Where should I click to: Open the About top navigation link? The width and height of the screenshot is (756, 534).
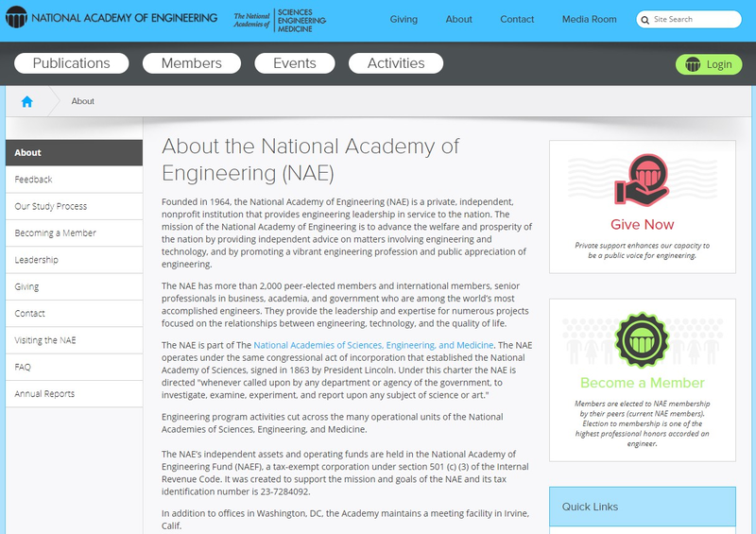coord(458,19)
